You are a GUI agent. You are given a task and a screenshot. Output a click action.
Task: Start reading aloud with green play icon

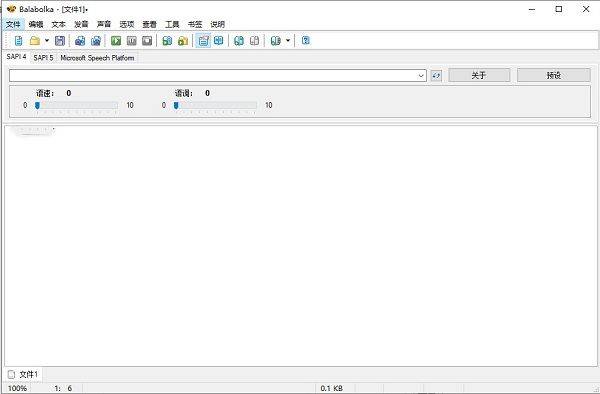(116, 41)
